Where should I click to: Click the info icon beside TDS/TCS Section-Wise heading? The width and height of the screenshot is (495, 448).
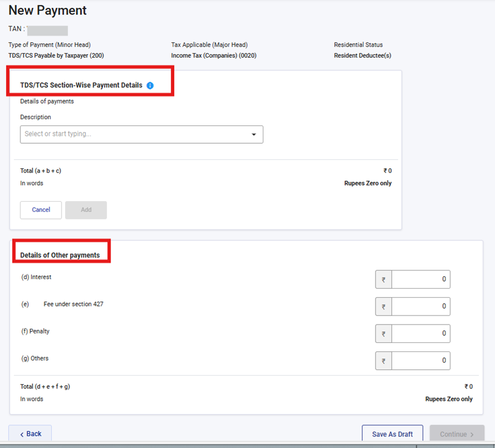150,85
